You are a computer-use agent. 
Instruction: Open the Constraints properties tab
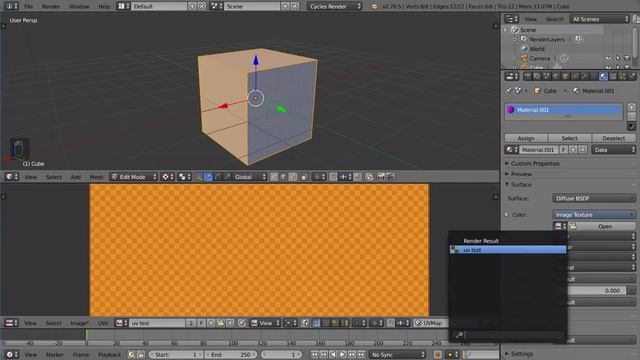[575, 76]
